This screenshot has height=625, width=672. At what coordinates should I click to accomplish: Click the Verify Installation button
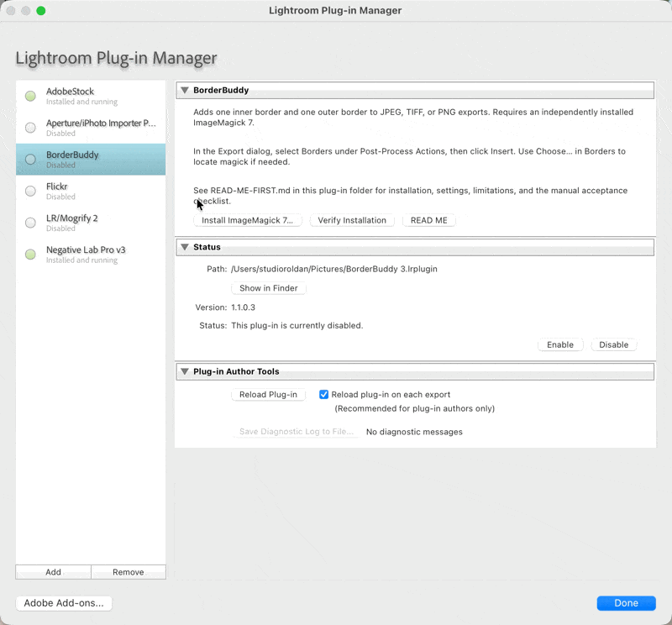(352, 220)
